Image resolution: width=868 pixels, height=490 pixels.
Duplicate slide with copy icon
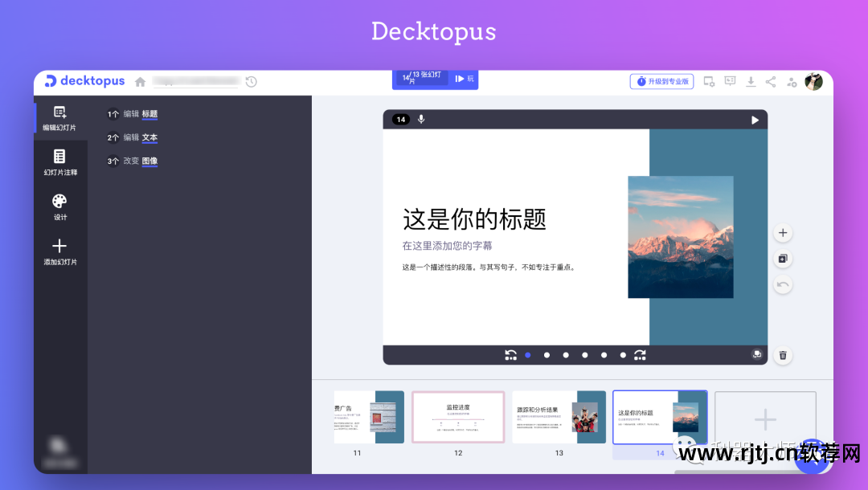783,259
